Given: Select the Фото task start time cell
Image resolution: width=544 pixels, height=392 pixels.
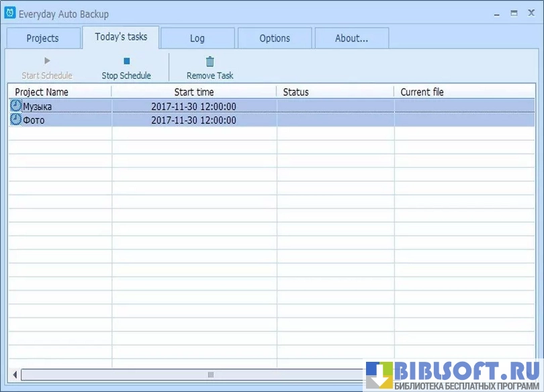Looking at the screenshot, I should (x=193, y=120).
